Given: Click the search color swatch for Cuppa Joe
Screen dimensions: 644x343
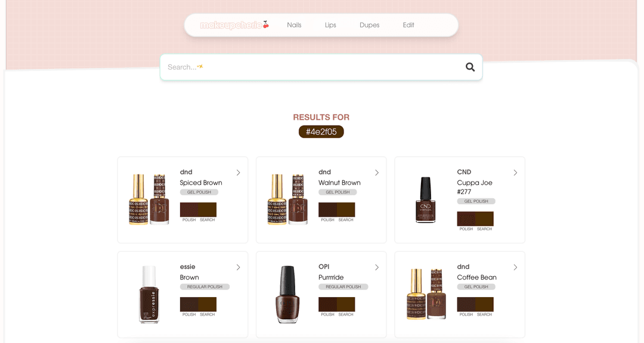Looking at the screenshot, I should tap(484, 219).
